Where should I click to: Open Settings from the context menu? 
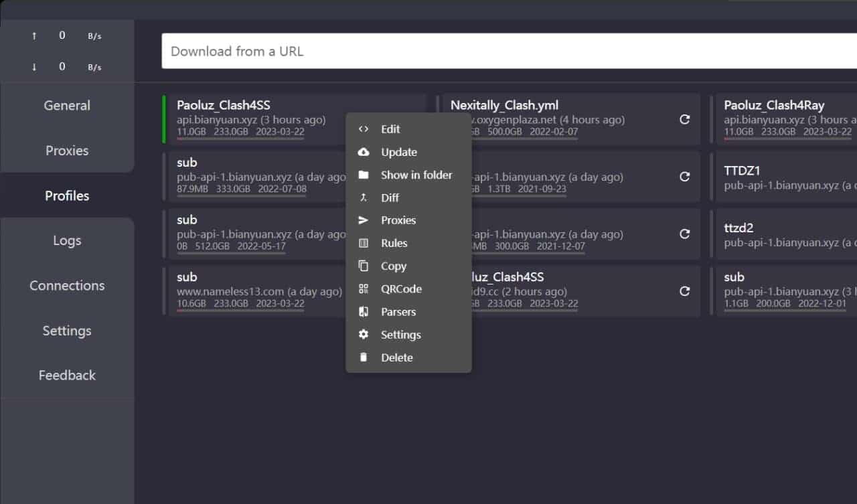point(400,334)
